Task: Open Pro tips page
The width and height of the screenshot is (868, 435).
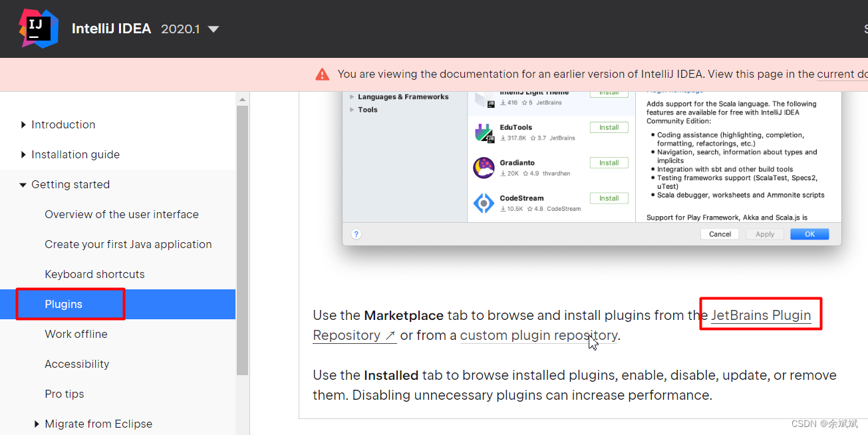Action: pyautogui.click(x=65, y=394)
